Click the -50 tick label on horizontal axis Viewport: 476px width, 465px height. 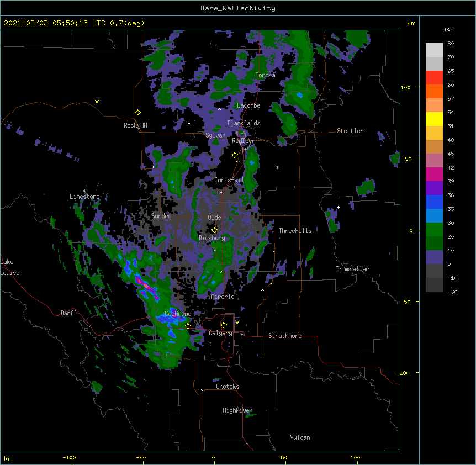coord(141,457)
